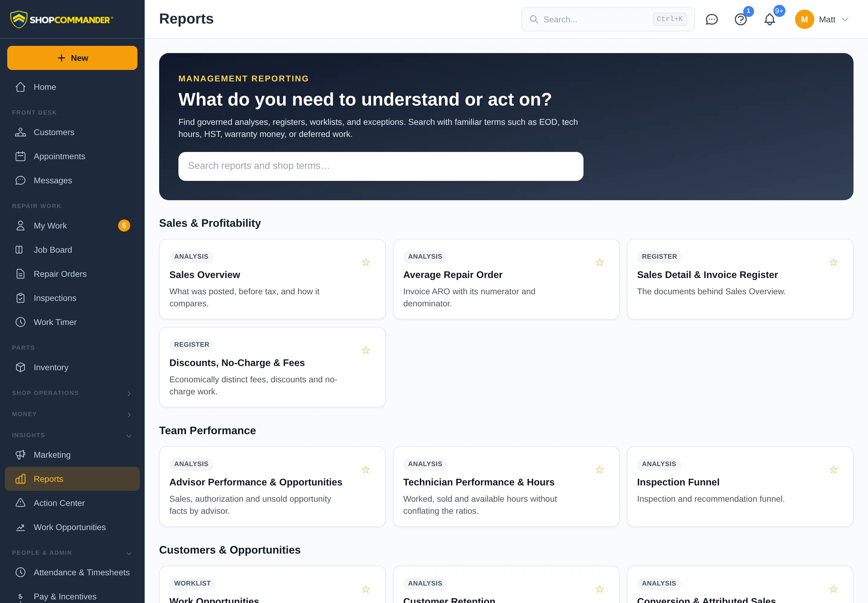
Task: Click the ShopCommander logo
Action: [61, 19]
